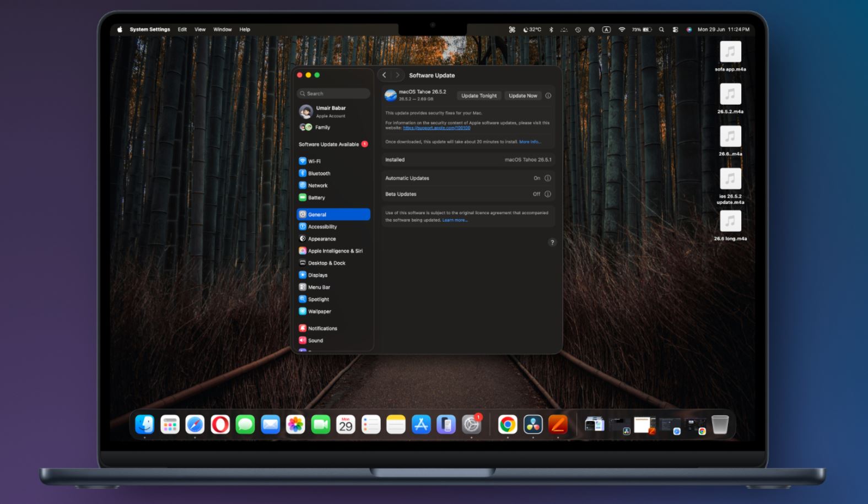Click the macOS Tahoe 26.5.2 update icon
The image size is (868, 504).
click(x=391, y=95)
